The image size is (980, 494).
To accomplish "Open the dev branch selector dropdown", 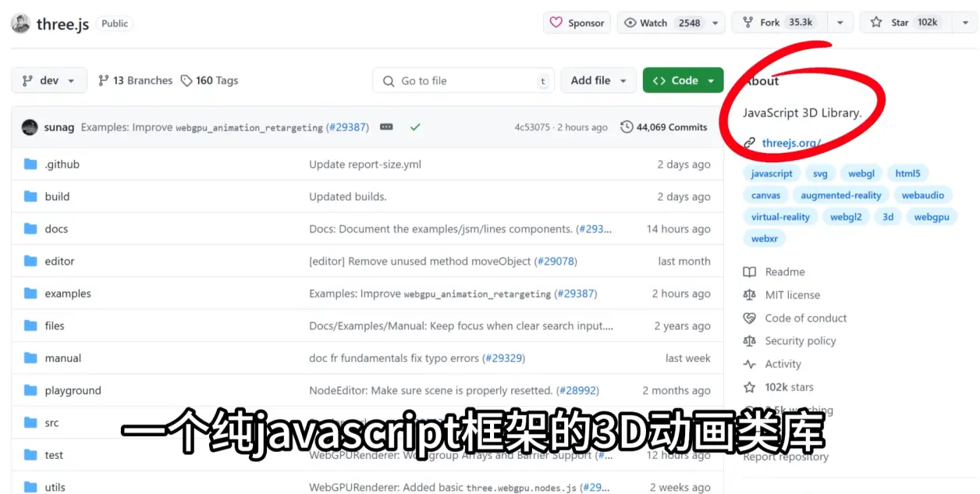I will [49, 80].
